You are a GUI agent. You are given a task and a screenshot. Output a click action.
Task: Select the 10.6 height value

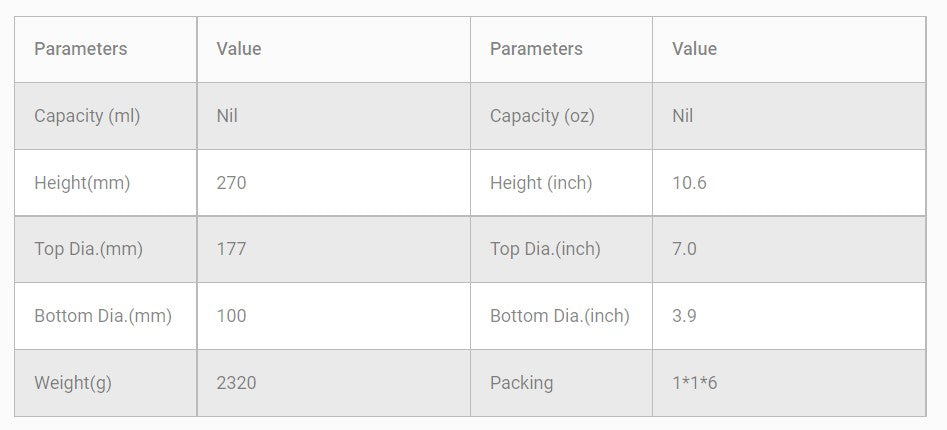click(x=689, y=183)
